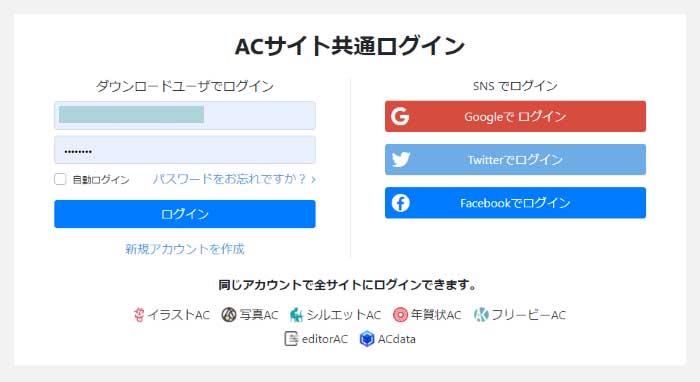Image resolution: width=700 pixels, height=382 pixels.
Task: Click the blue ログイン button
Action: [x=185, y=214]
